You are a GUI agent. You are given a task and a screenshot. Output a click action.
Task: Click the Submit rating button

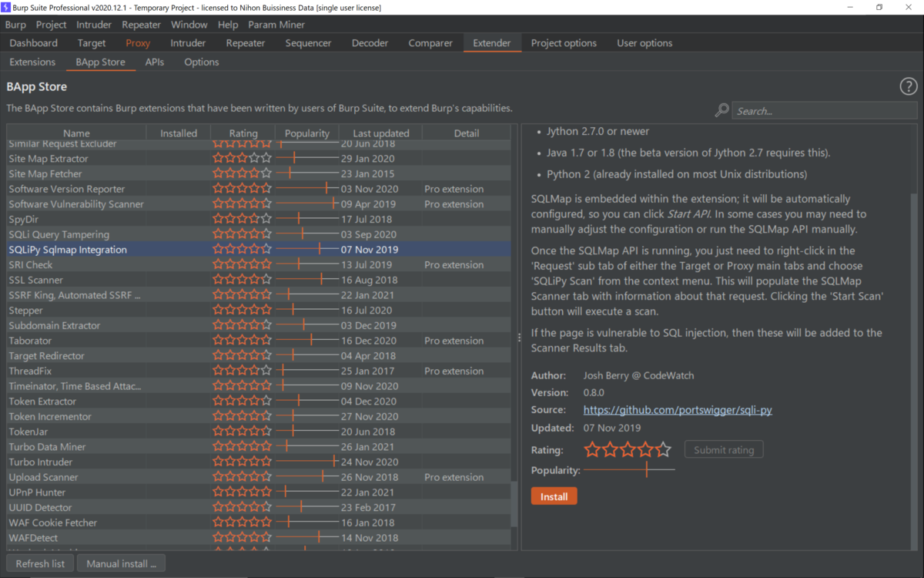[724, 450]
